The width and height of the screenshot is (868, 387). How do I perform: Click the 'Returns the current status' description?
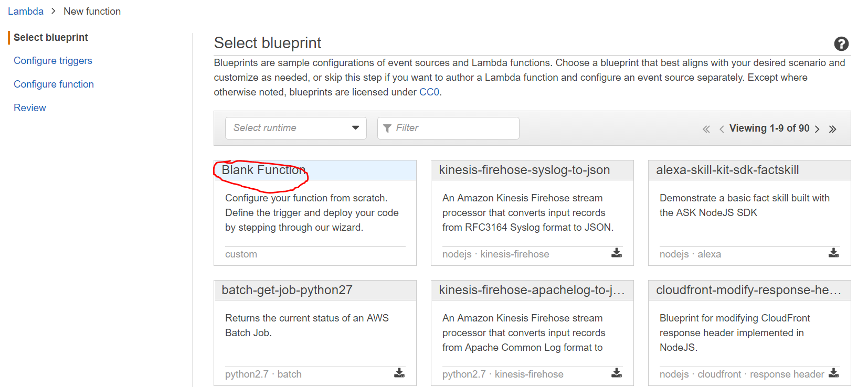tap(307, 325)
